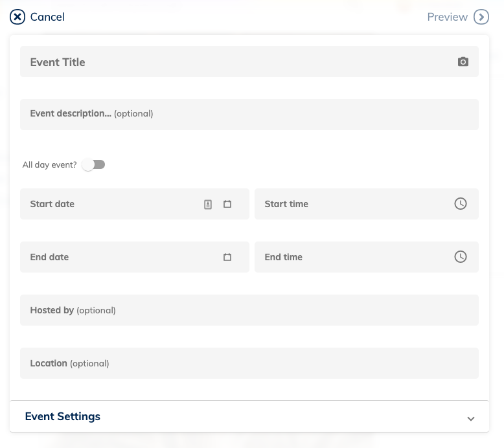
Task: Click the Event Settings chevron arrow
Action: point(470,419)
